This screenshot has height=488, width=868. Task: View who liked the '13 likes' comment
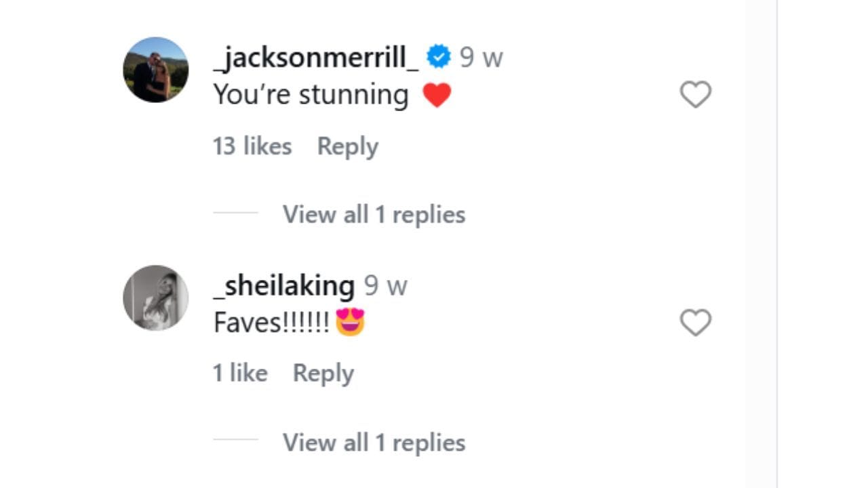point(252,146)
